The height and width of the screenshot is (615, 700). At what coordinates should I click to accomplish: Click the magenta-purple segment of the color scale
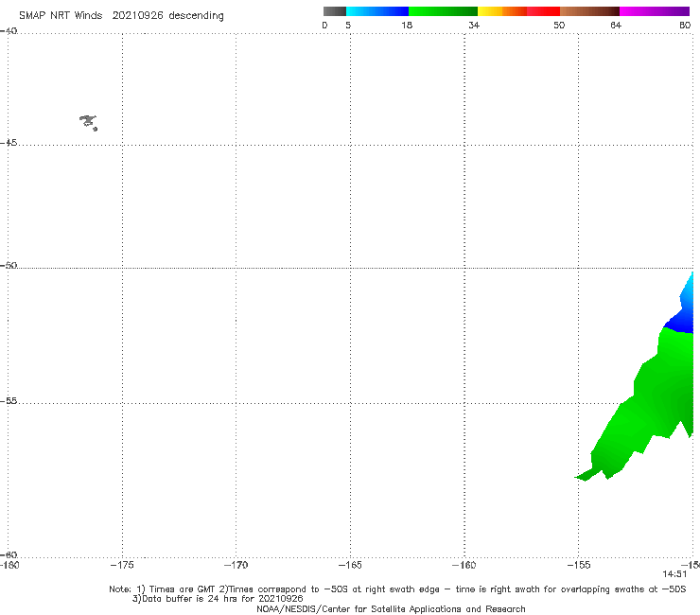[x=655, y=11]
